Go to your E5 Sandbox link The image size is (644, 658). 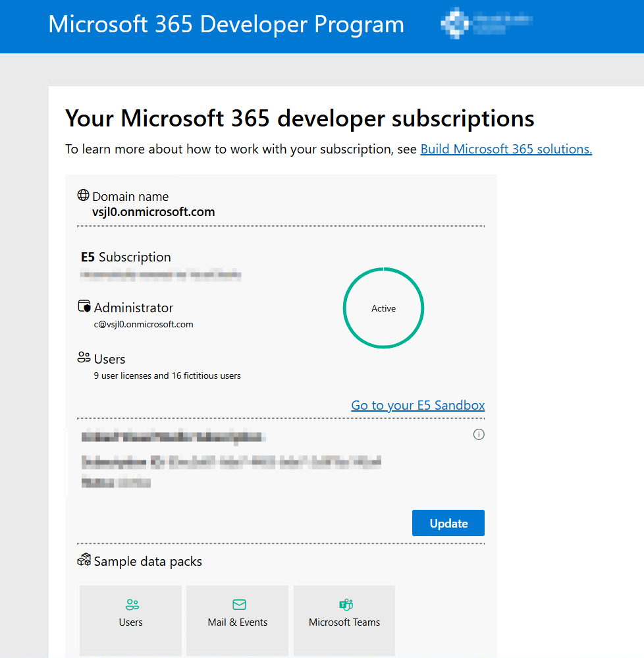[418, 405]
